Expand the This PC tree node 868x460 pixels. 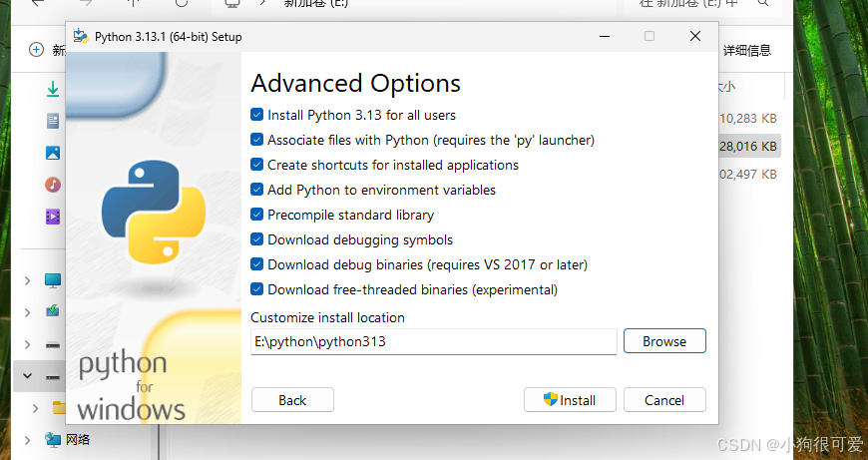(27, 280)
